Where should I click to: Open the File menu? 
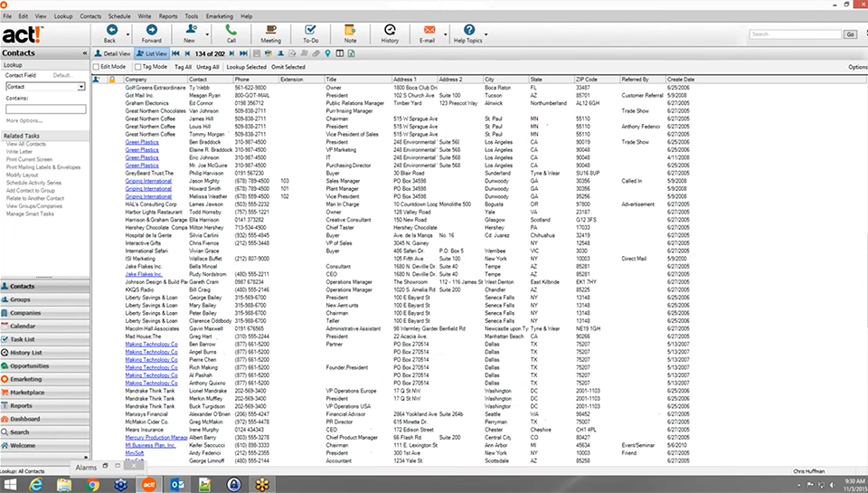click(7, 16)
